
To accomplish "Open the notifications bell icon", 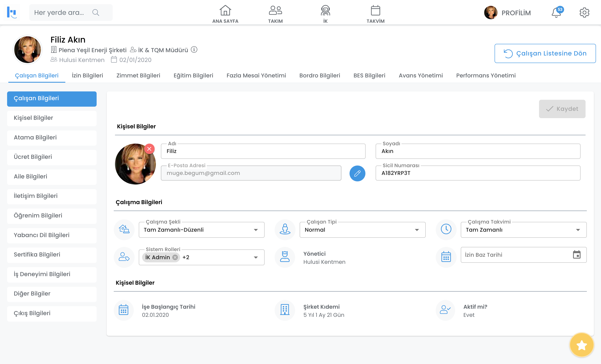I will pos(556,13).
